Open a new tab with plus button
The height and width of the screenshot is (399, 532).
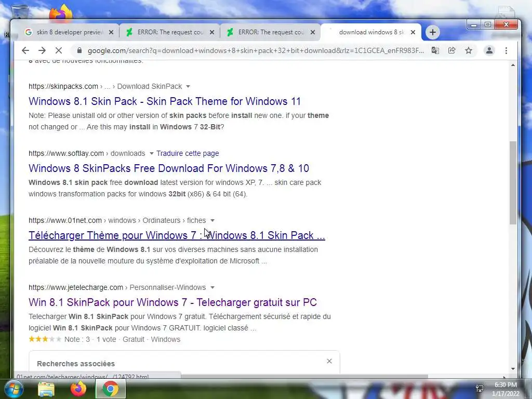[x=433, y=32]
